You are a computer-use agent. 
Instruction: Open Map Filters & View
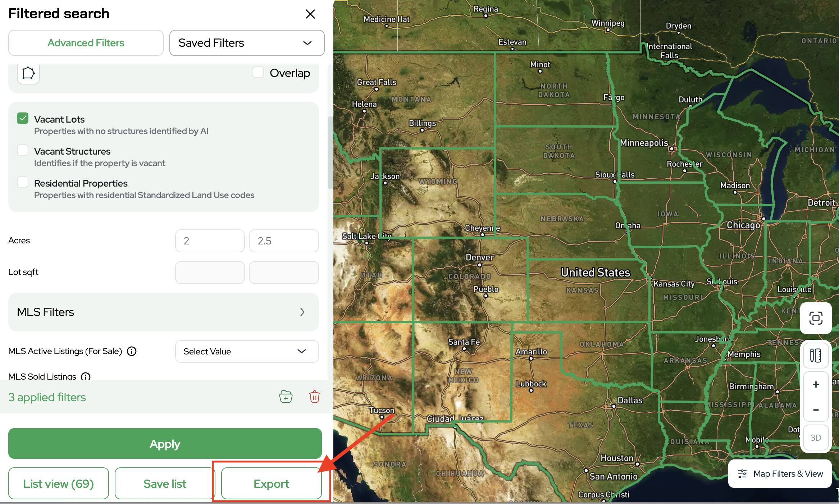click(x=780, y=474)
